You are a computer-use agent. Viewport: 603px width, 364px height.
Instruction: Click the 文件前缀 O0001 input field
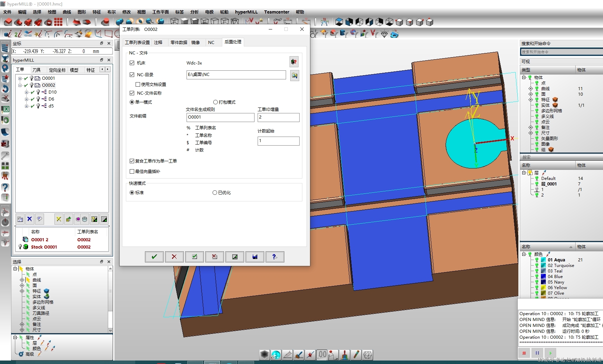220,117
